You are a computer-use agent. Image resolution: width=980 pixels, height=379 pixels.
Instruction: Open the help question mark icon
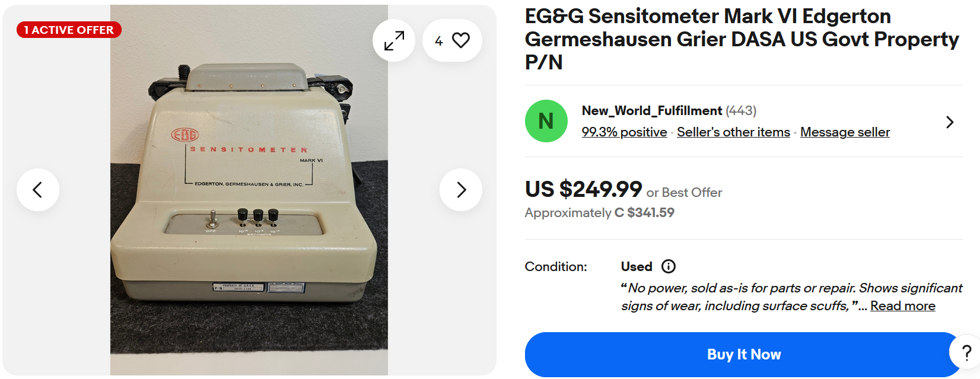point(966,352)
